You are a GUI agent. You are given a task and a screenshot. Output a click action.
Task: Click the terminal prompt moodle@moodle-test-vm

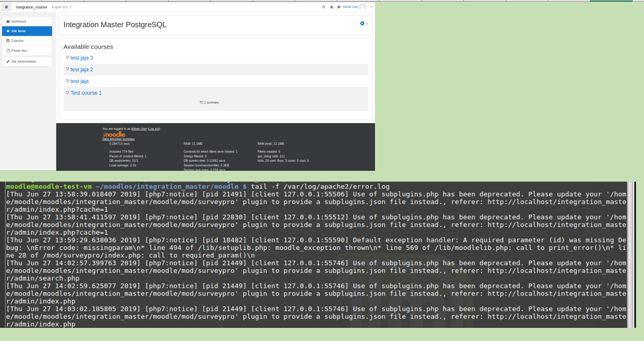[x=49, y=186]
